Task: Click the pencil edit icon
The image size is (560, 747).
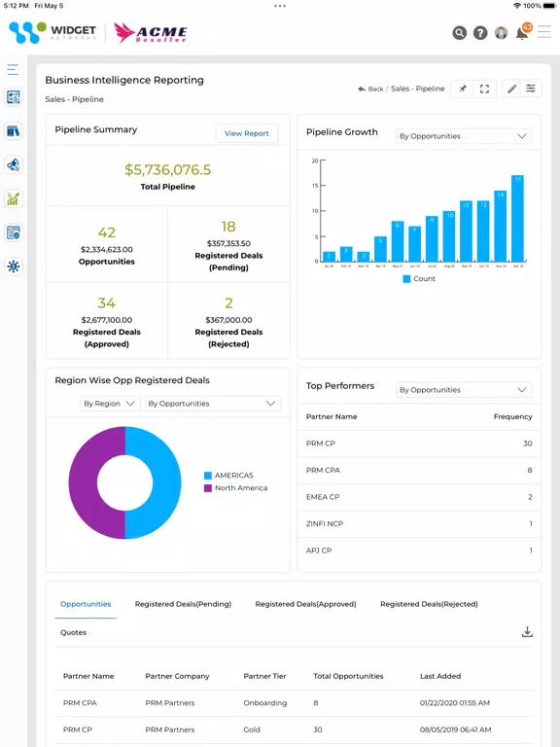Action: (x=512, y=89)
